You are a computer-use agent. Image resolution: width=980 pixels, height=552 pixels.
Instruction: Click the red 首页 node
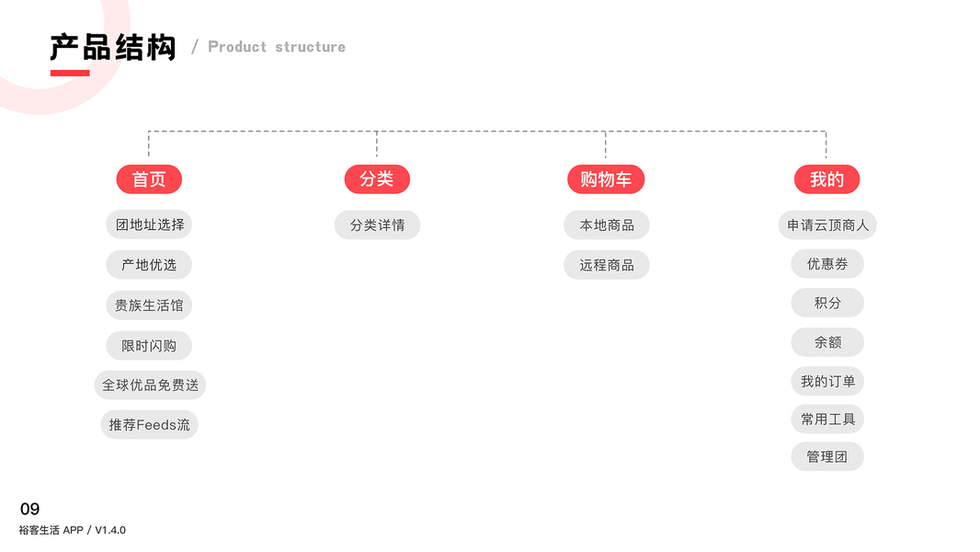point(149,179)
